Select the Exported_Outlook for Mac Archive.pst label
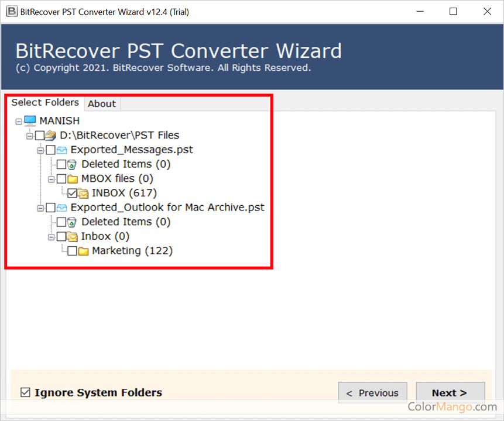This screenshot has height=421, width=504. pyautogui.click(x=167, y=208)
